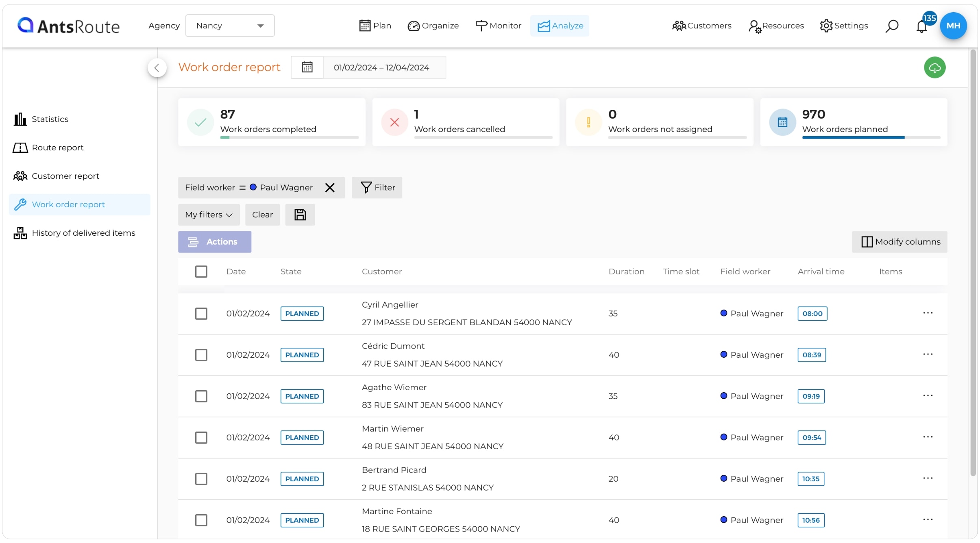This screenshot has height=543, width=980.
Task: Go to the Analyze section
Action: point(560,26)
